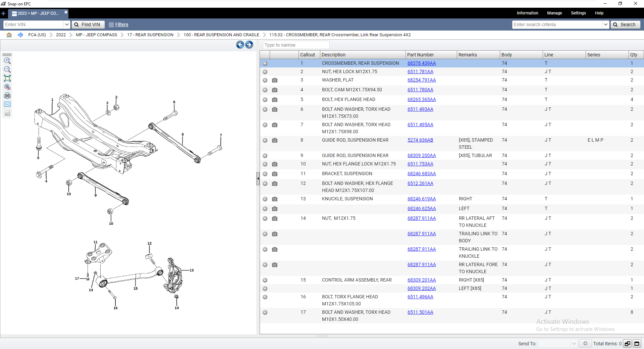Add LEFT [X85] control arm 68309 202AA row
644x349 pixels.
(265, 289)
